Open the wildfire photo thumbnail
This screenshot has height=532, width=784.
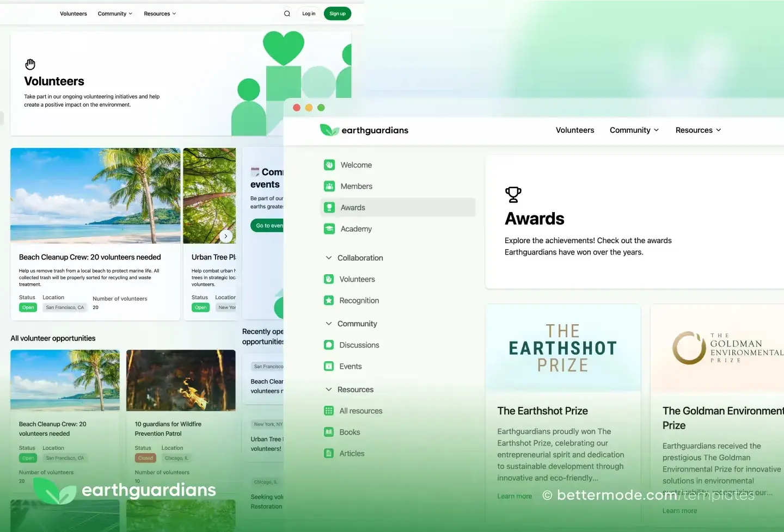pyautogui.click(x=181, y=380)
